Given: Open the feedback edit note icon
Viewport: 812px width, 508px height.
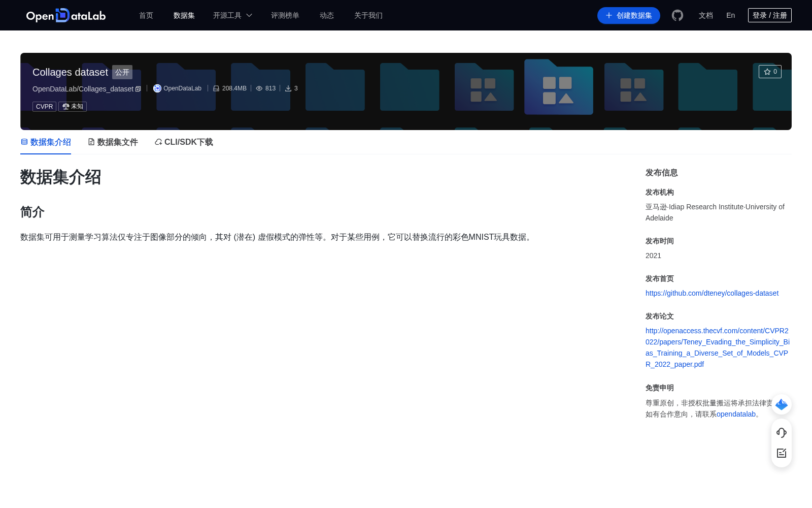Looking at the screenshot, I should point(782,453).
